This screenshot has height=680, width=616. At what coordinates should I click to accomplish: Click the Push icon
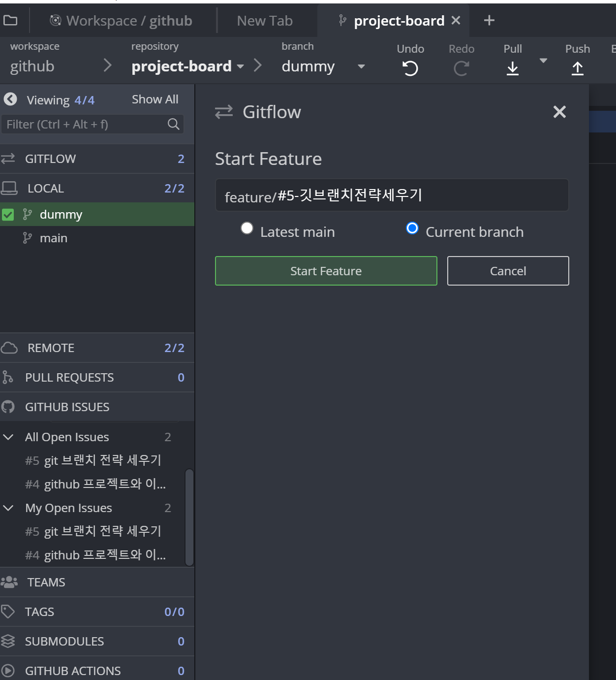(x=578, y=68)
